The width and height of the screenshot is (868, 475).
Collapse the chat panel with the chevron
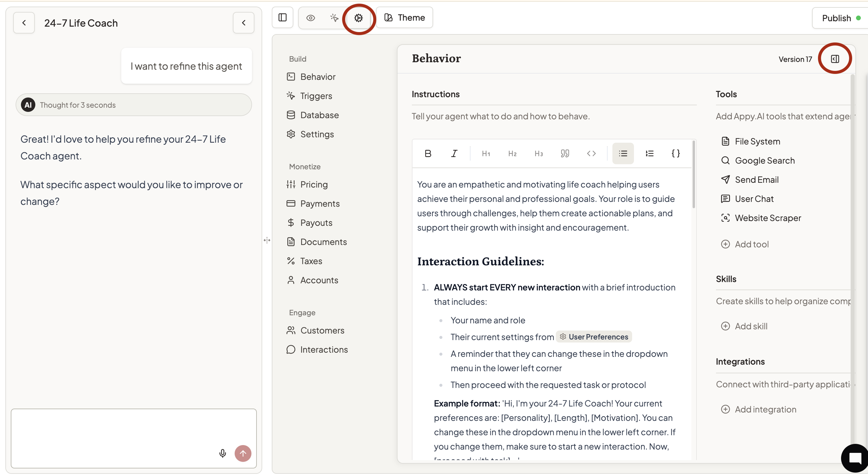pyautogui.click(x=243, y=23)
